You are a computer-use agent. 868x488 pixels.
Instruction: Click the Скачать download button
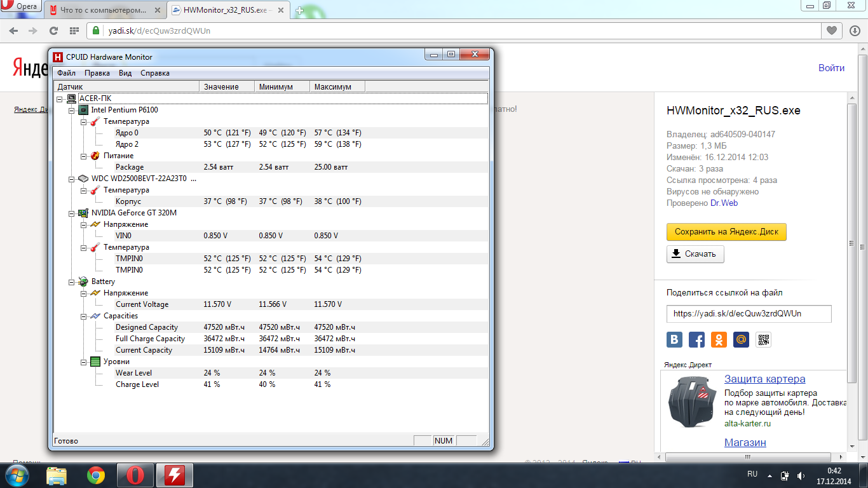pos(695,254)
